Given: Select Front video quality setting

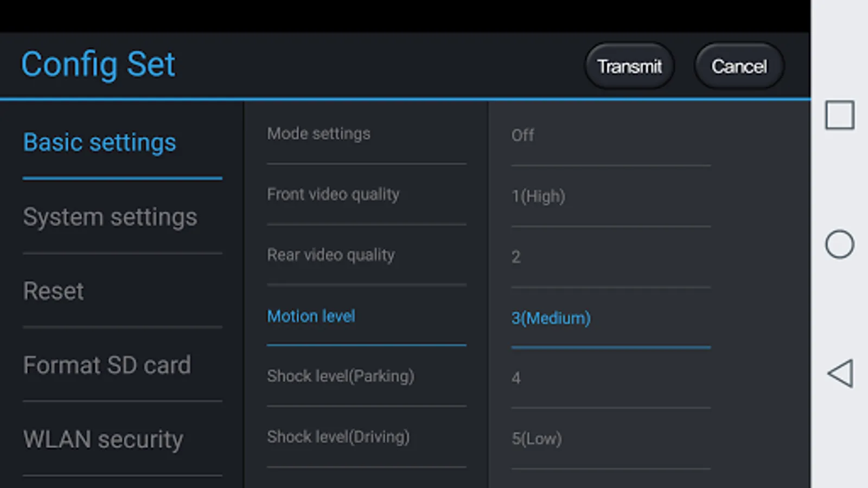Looking at the screenshot, I should (x=333, y=194).
